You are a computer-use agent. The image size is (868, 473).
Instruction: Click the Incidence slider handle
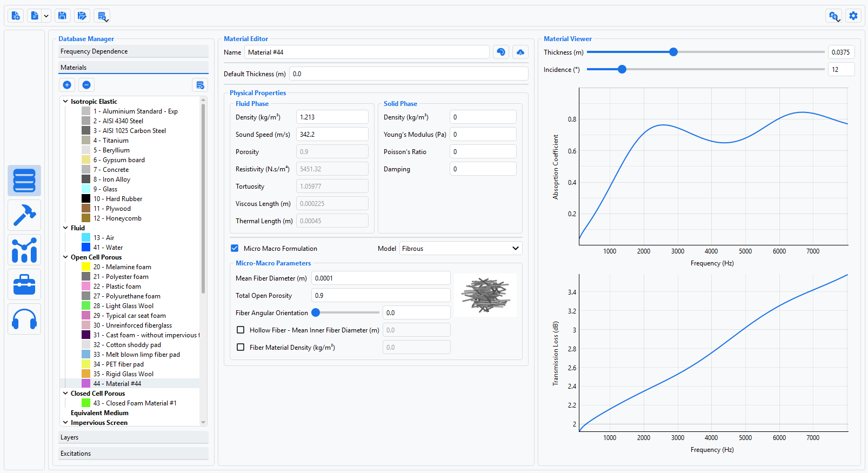(622, 69)
